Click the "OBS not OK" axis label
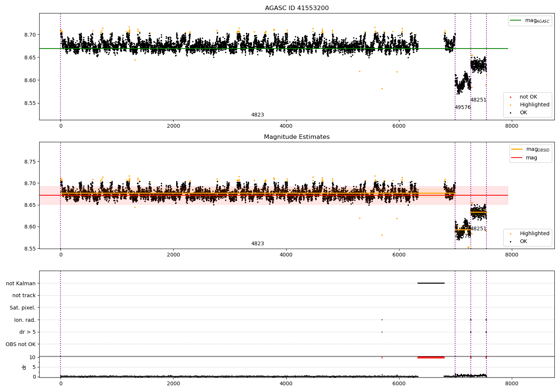Viewport: 560px width, 392px height. coord(21,344)
